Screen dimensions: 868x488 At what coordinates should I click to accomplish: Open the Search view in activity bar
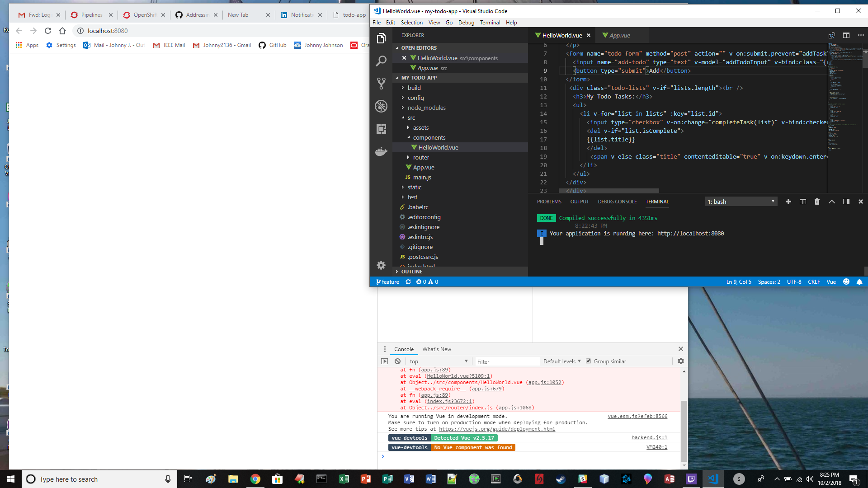381,61
